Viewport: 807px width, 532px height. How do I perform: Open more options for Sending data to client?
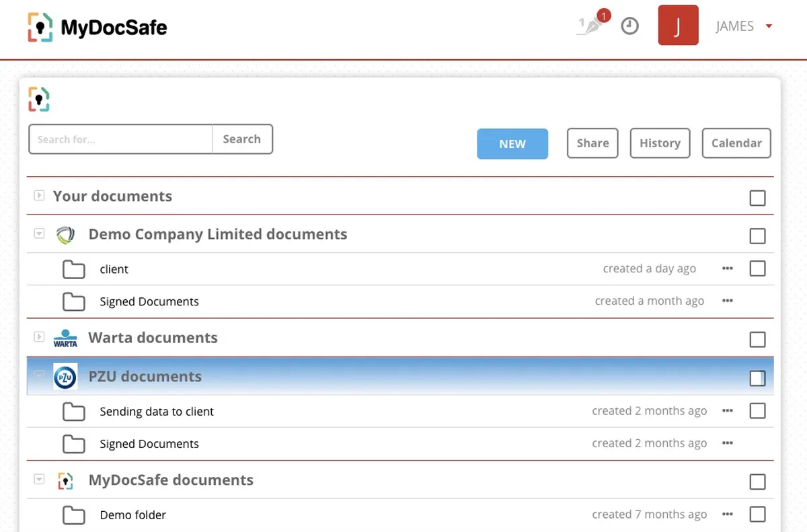coord(727,411)
